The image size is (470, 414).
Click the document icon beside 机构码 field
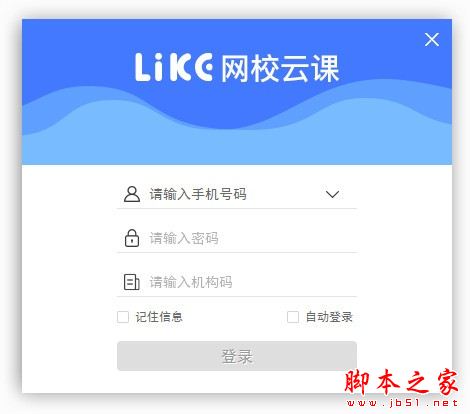click(132, 282)
